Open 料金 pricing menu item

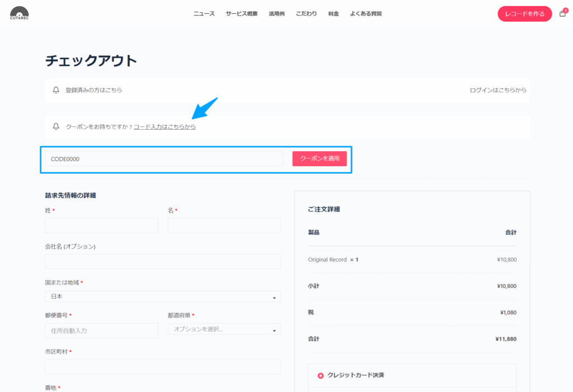coord(334,14)
